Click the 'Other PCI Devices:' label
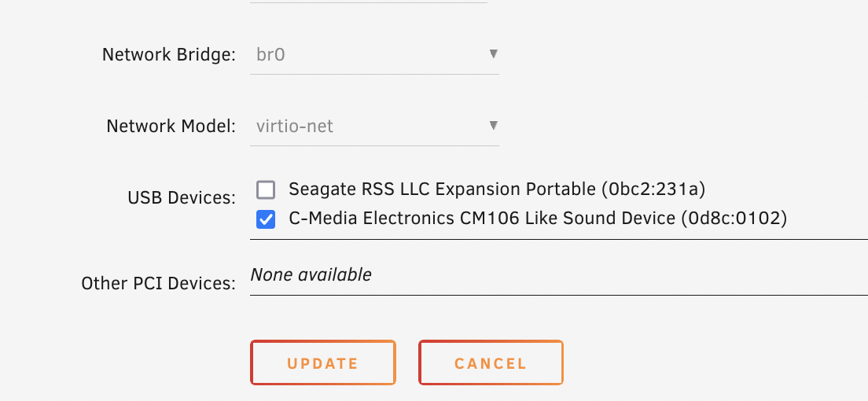The width and height of the screenshot is (868, 401). (x=158, y=283)
